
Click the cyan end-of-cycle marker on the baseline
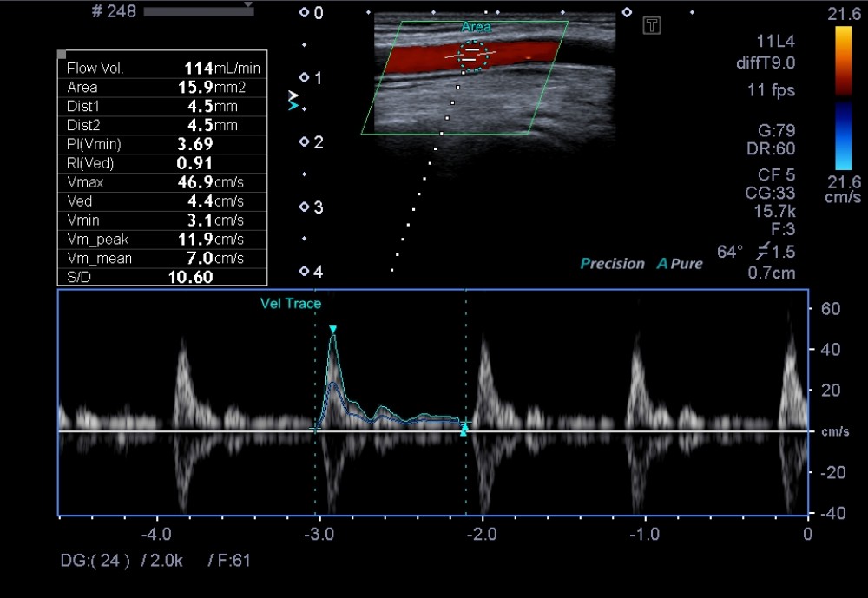click(464, 428)
